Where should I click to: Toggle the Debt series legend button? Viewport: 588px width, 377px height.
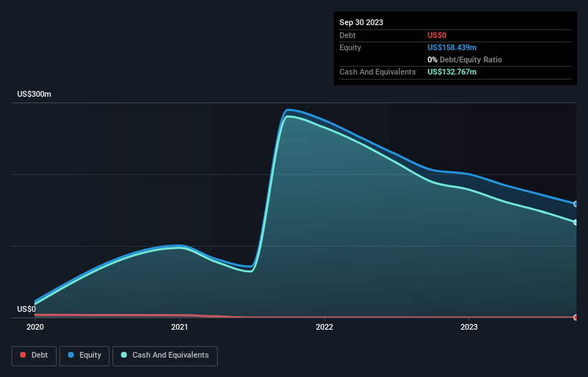[34, 355]
